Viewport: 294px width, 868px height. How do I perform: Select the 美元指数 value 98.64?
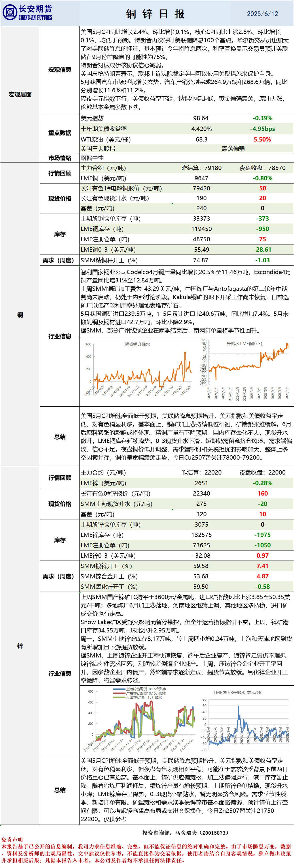coord(201,118)
